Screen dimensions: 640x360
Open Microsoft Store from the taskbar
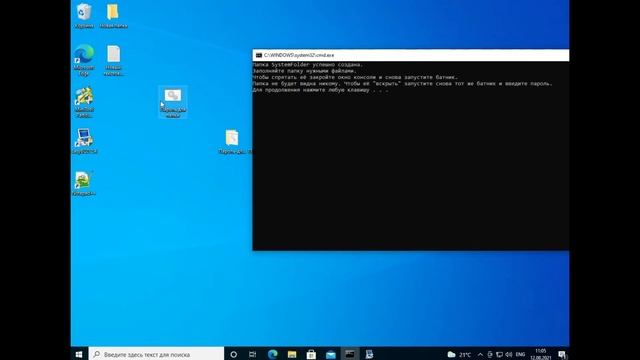pyautogui.click(x=311, y=354)
